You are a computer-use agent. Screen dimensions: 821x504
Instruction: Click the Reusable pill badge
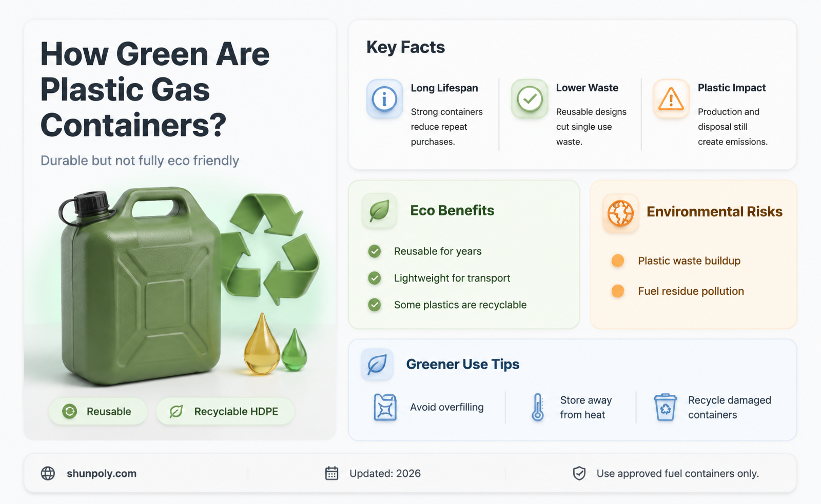(x=98, y=411)
